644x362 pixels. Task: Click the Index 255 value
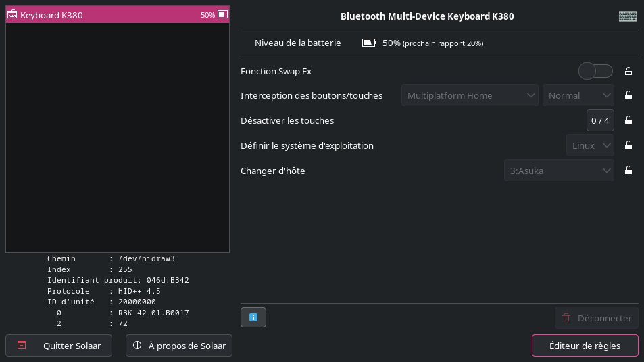125,269
